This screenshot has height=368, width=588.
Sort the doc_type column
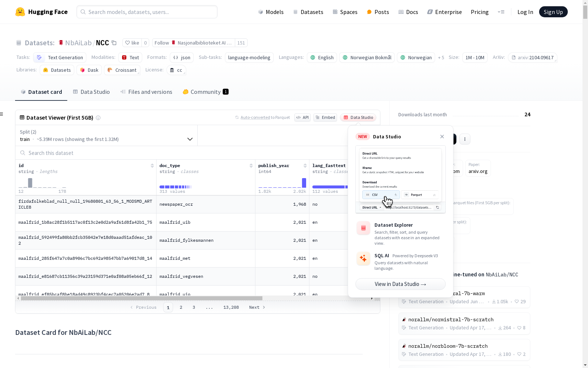pos(251,166)
